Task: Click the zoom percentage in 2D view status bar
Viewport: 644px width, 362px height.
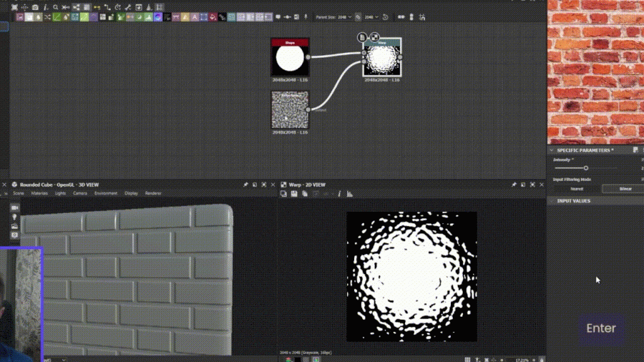Action: pos(522,360)
